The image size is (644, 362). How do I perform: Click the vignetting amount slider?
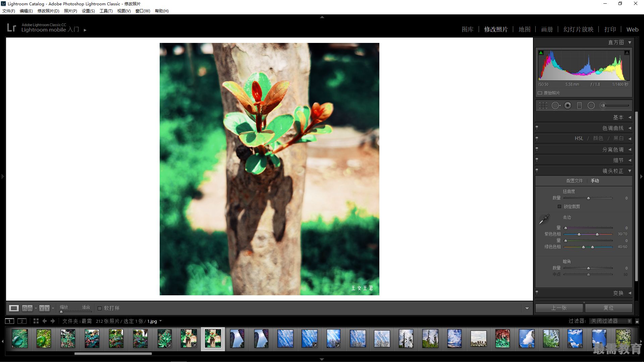pyautogui.click(x=588, y=268)
